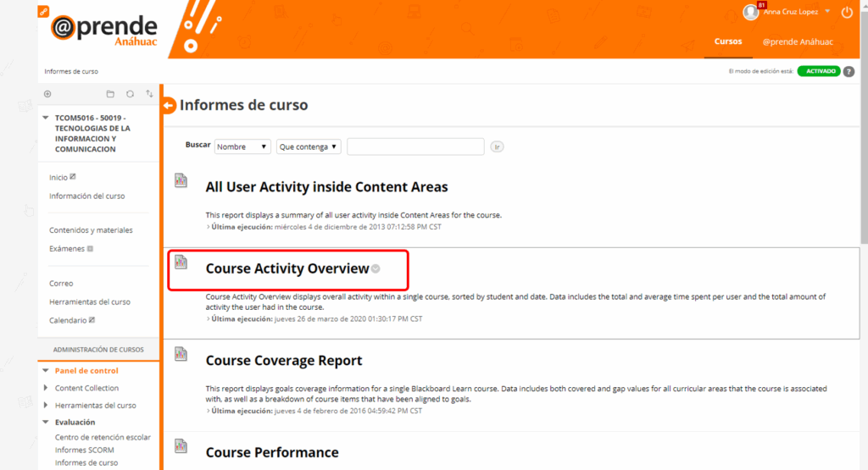
Task: Toggle edit mode ACTIVADO switch
Action: coord(818,72)
